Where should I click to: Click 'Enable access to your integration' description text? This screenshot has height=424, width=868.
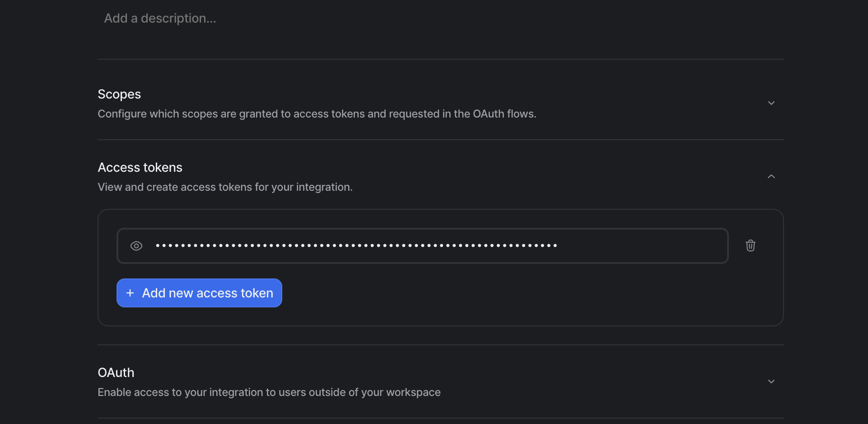tap(269, 392)
